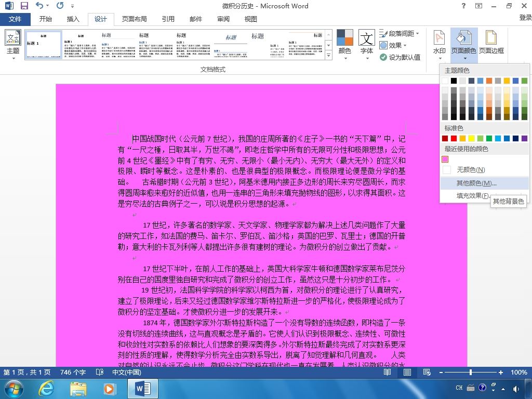Click the Word taskbar icon
The width and height of the screenshot is (532, 399).
click(x=143, y=389)
